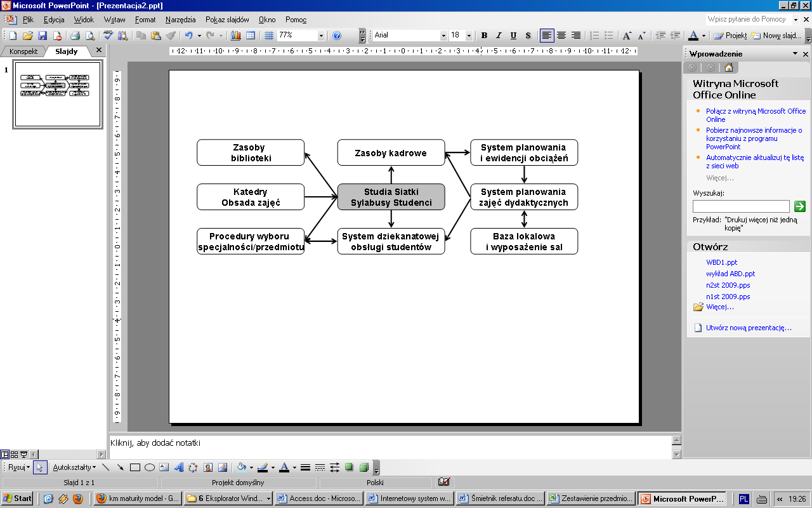
Task: Click Połącz z witryną Microsoft Office Online link
Action: (756, 115)
